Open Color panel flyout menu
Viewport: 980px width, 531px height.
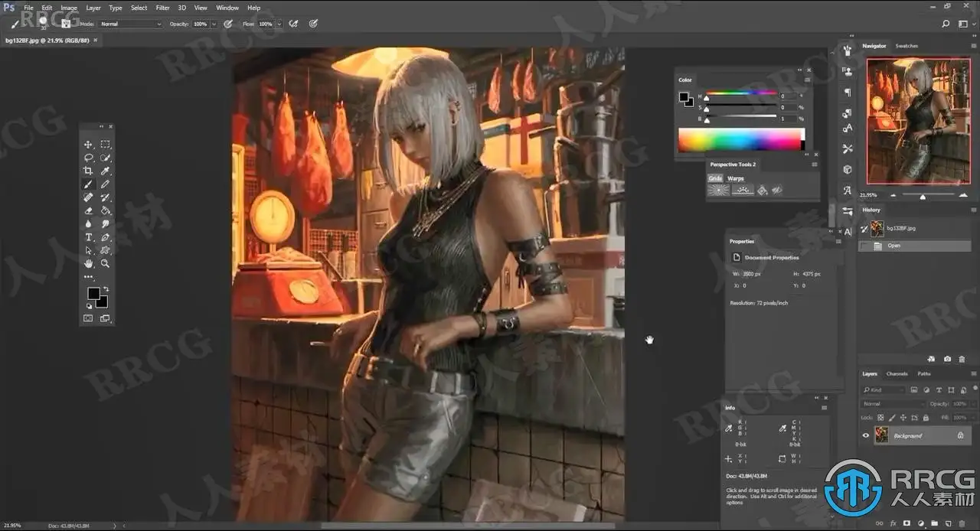808,80
